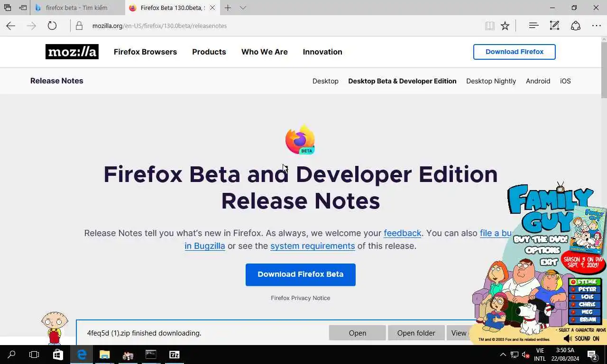Open the Products menu
This screenshot has height=364, width=607.
(x=209, y=52)
